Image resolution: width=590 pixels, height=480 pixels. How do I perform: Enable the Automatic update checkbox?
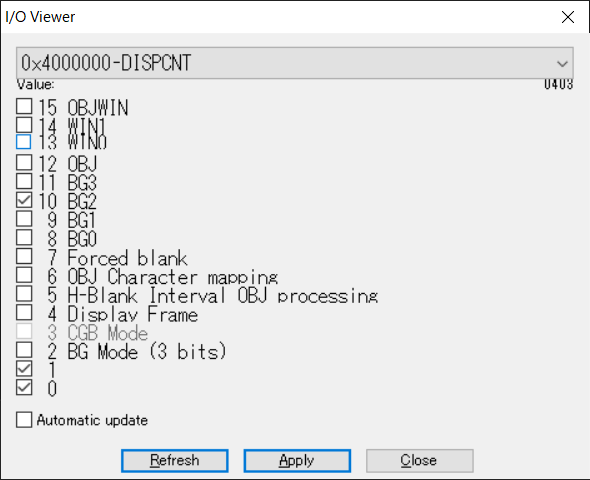24,420
